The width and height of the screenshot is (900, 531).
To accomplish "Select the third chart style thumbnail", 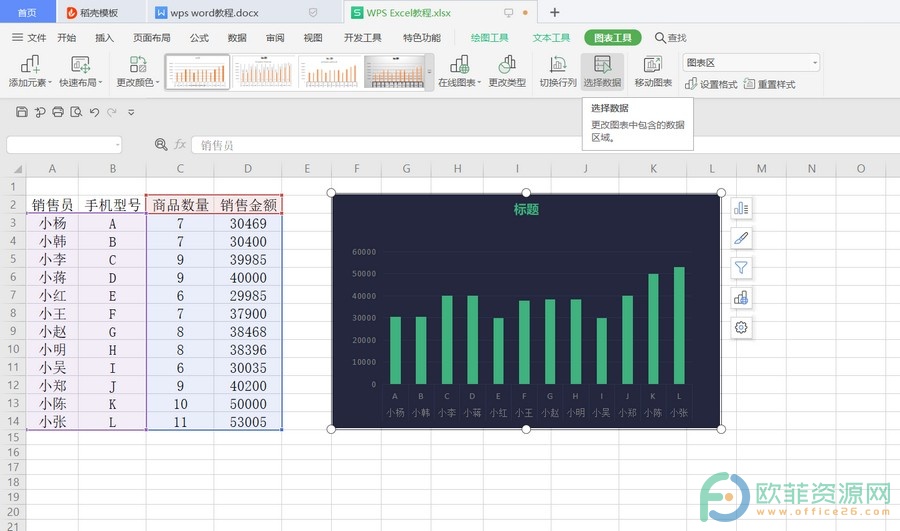I will click(x=330, y=72).
